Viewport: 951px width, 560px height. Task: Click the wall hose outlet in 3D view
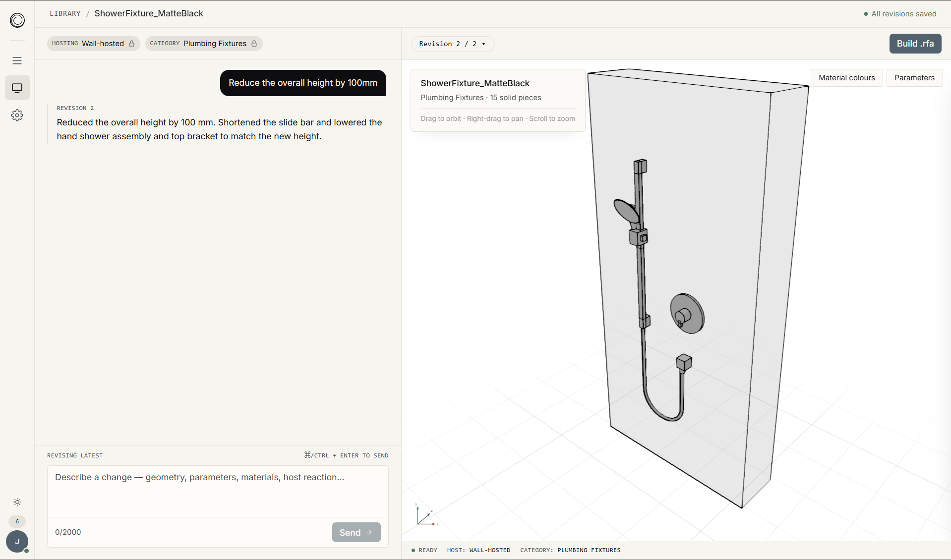684,363
